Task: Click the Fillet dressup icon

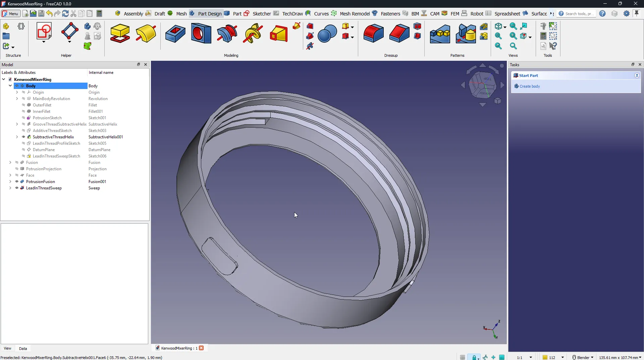Action: [373, 34]
